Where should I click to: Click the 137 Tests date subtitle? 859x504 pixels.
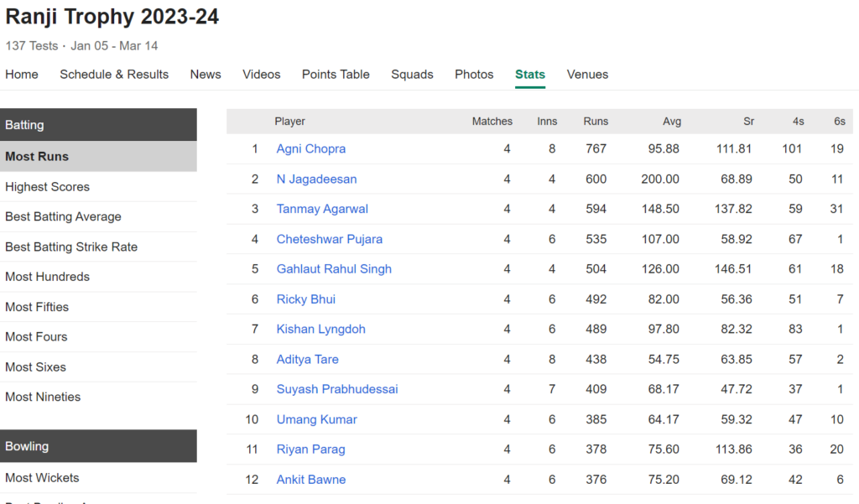point(81,46)
